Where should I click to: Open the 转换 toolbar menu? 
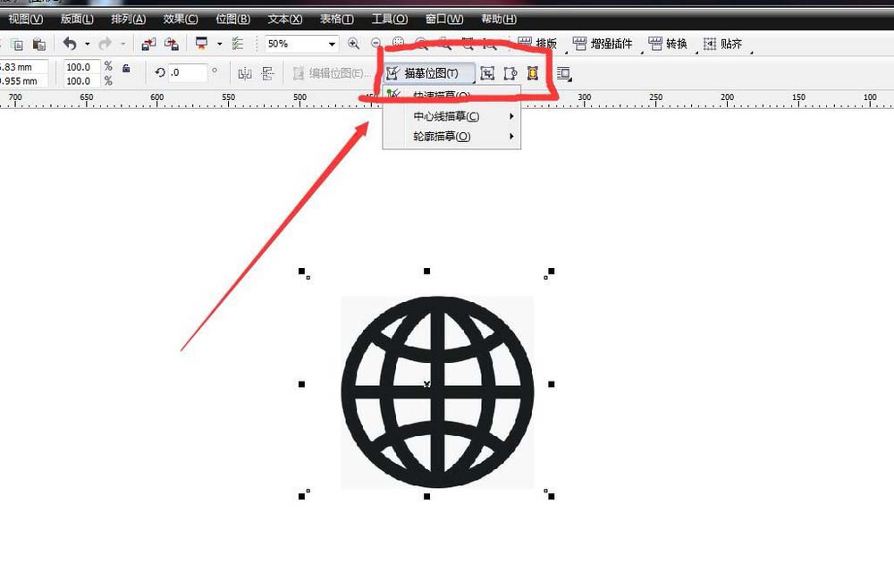pos(668,44)
